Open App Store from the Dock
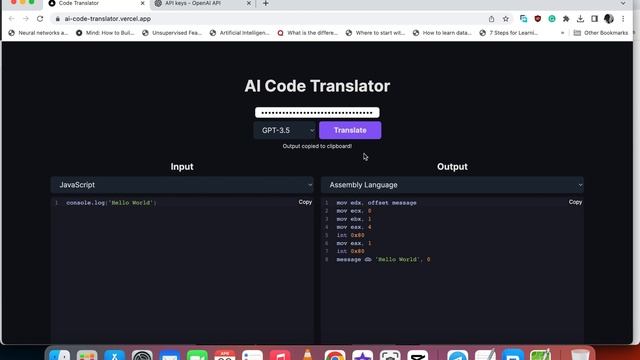The image size is (640, 360). pos(114,355)
